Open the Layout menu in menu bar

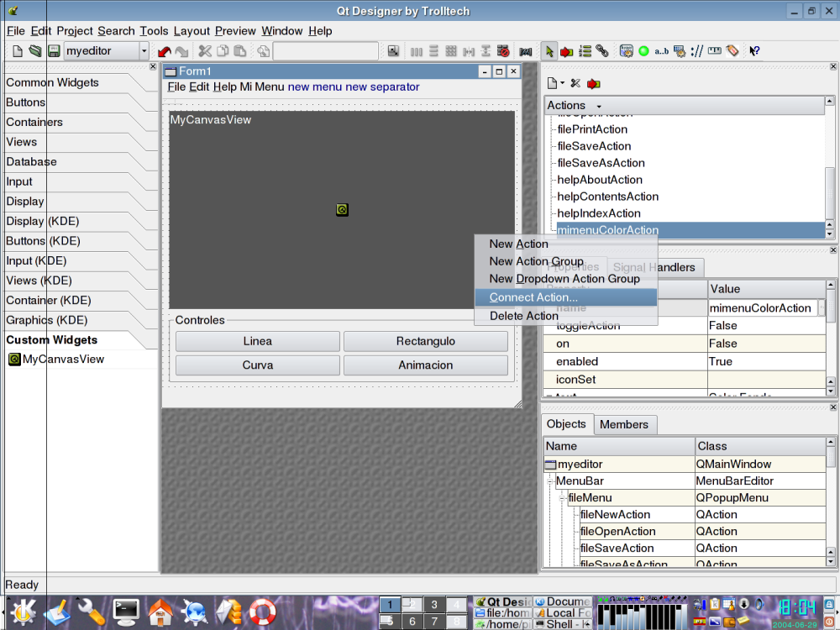point(192,31)
